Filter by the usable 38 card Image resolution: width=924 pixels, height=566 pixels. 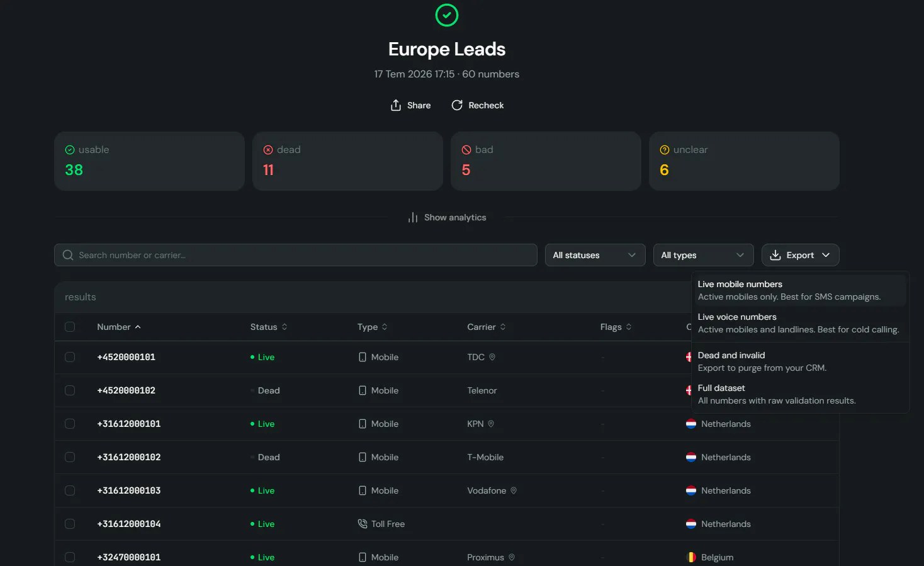tap(149, 161)
